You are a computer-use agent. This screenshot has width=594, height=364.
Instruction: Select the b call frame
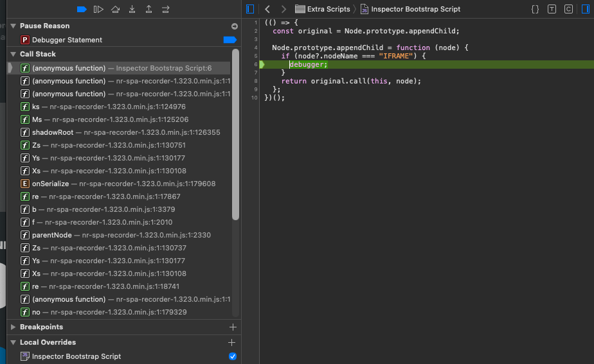pos(119,209)
